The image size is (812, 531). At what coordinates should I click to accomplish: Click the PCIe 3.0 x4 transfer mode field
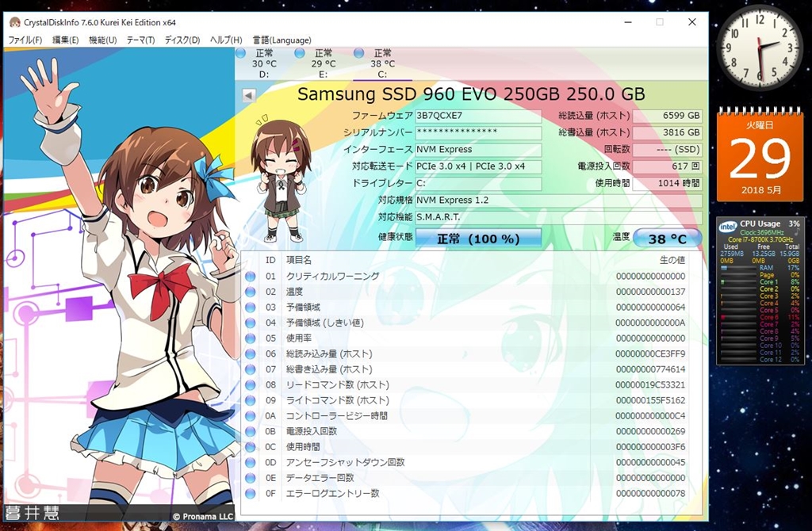pyautogui.click(x=478, y=166)
